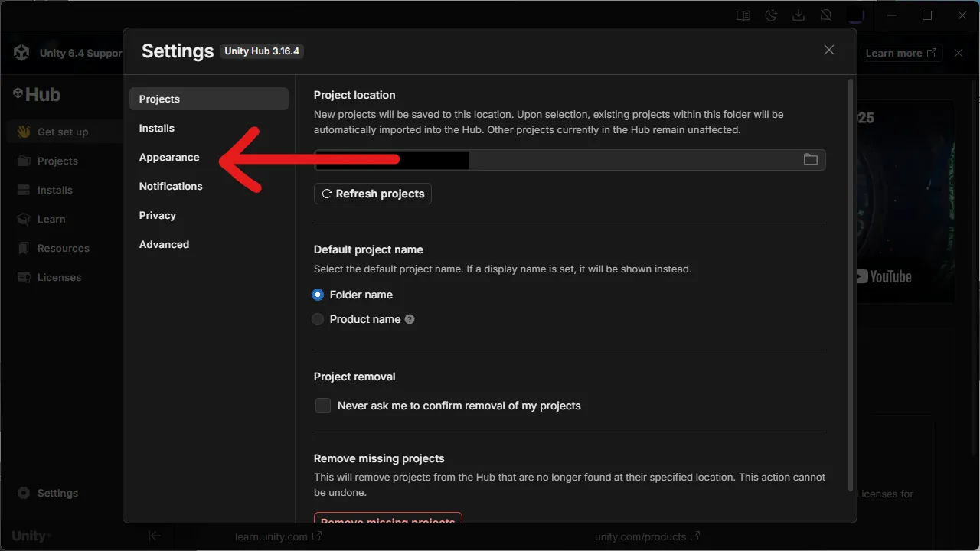Close the Settings dialog with the X
Viewport: 980px width, 551px height.
pos(828,50)
